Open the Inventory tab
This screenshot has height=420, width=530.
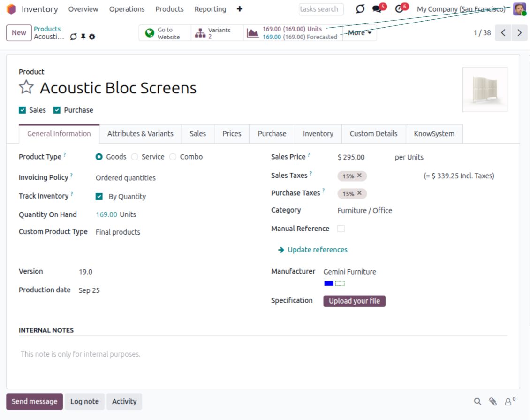point(318,134)
